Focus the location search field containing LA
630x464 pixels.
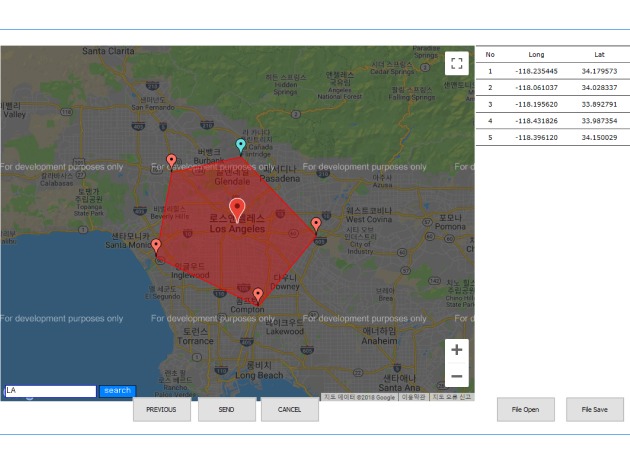coord(50,391)
